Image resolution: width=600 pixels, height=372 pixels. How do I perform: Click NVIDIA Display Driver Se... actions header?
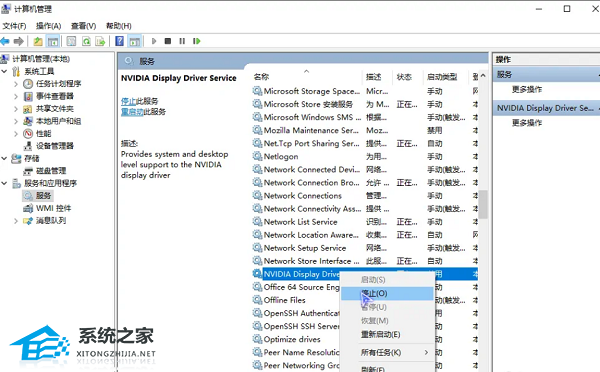(x=546, y=108)
